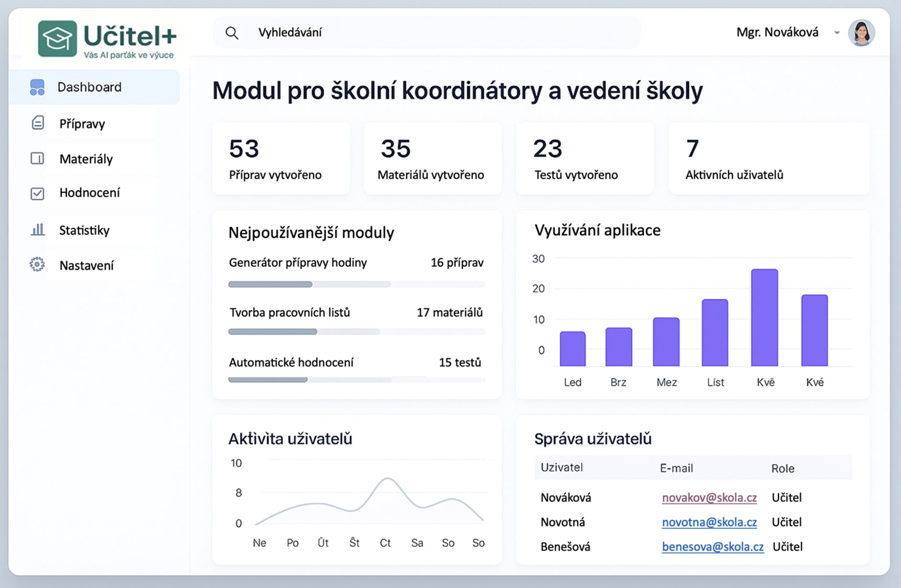Open the Nastavení gear icon
The width and height of the screenshot is (901, 588).
(37, 264)
